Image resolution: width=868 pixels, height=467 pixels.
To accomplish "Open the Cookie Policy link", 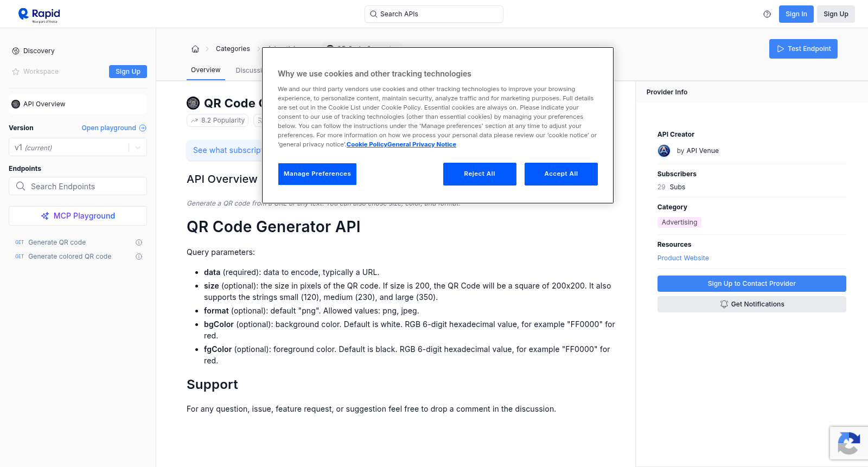I will pyautogui.click(x=367, y=144).
